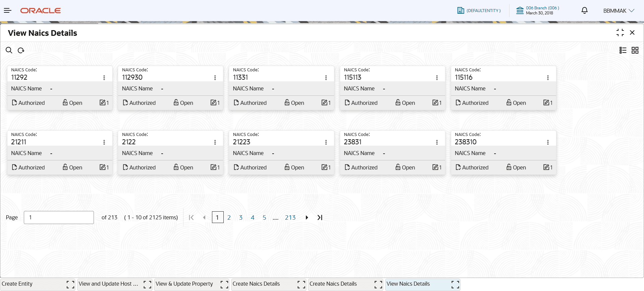This screenshot has height=291, width=644.
Task: Open options menu for NAICS code 23831
Action: coord(437,142)
